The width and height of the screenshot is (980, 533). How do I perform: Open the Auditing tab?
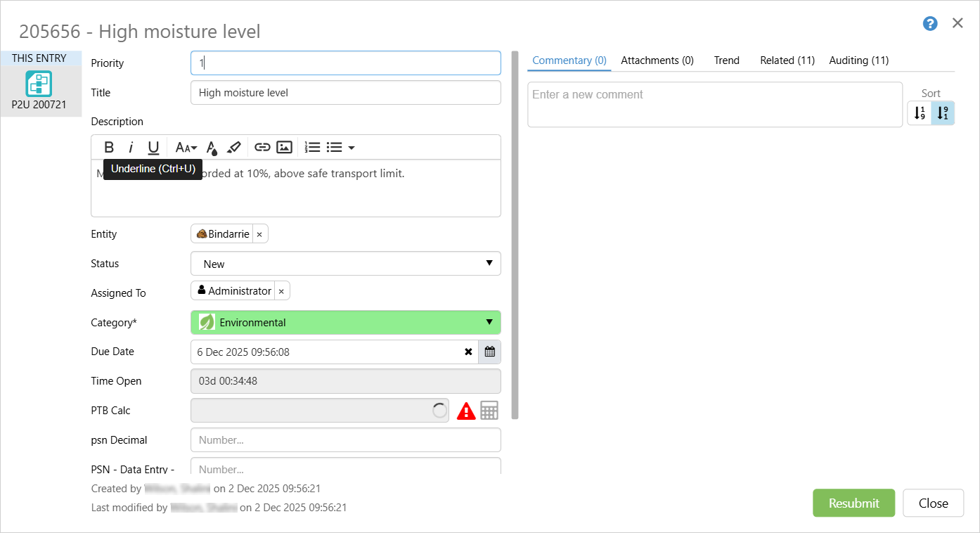[858, 60]
